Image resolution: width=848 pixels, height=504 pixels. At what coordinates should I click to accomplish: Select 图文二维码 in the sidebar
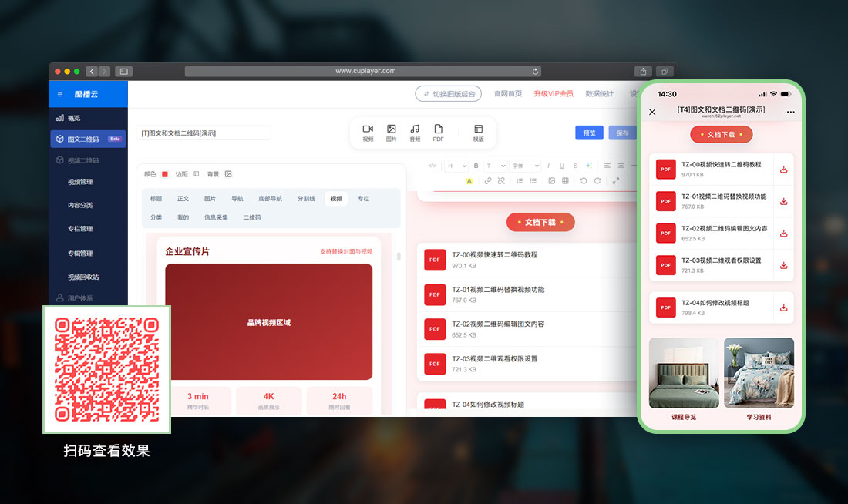(88, 139)
